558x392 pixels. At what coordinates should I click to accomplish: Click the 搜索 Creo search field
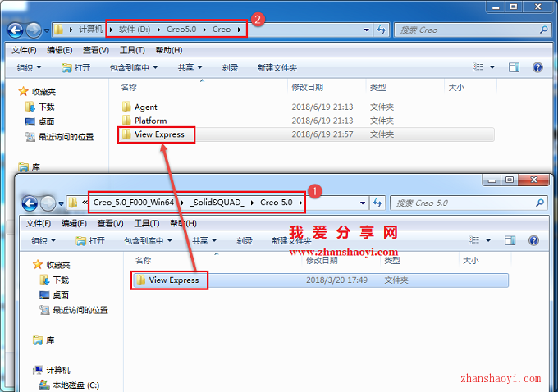(473, 30)
